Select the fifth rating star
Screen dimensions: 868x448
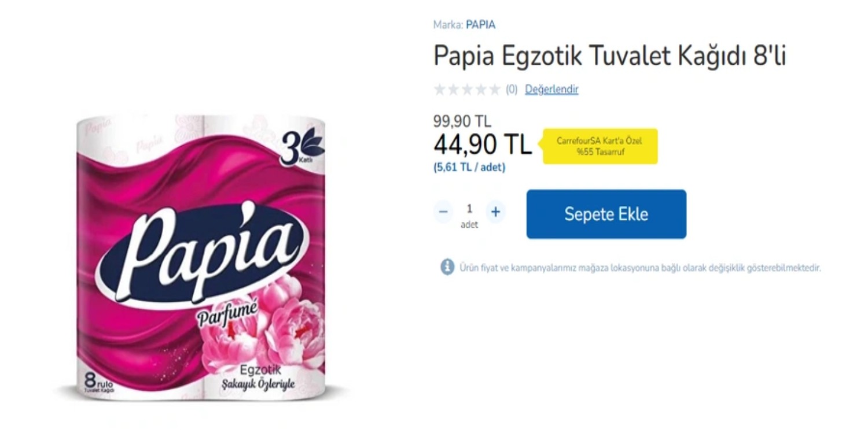tap(496, 89)
